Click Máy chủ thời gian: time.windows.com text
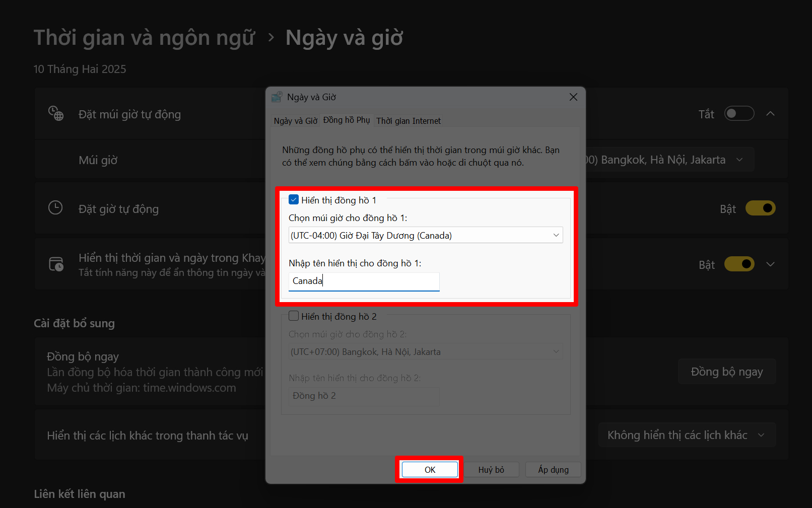812x508 pixels. [x=142, y=388]
